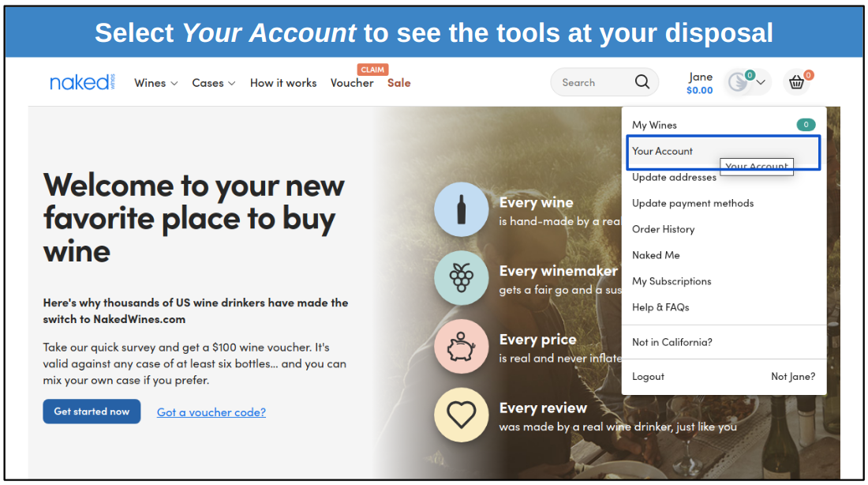The height and width of the screenshot is (485, 868).
Task: Click the Jane $0.00 balance
Action: pyautogui.click(x=700, y=83)
